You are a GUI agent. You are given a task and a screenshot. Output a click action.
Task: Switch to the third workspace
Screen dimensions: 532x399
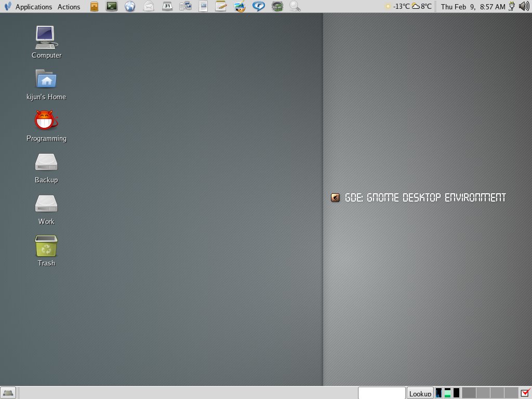point(497,393)
